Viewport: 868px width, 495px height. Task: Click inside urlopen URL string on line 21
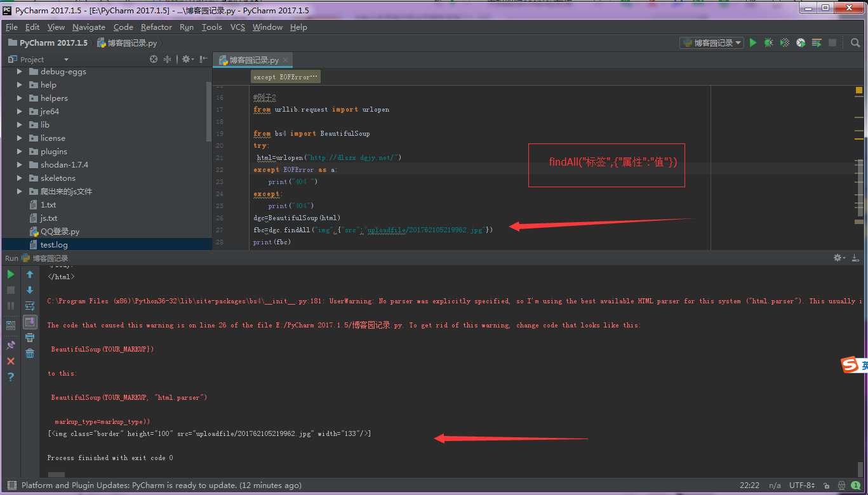pos(353,157)
